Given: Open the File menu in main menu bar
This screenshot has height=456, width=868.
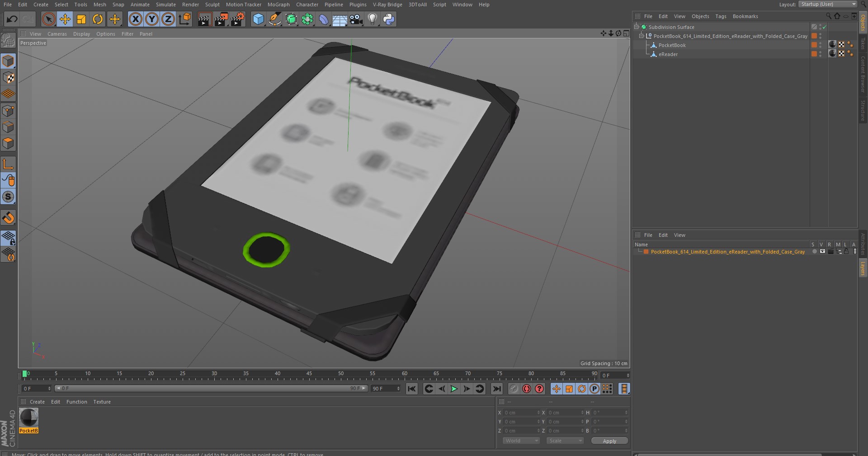Looking at the screenshot, I should coord(8,5).
